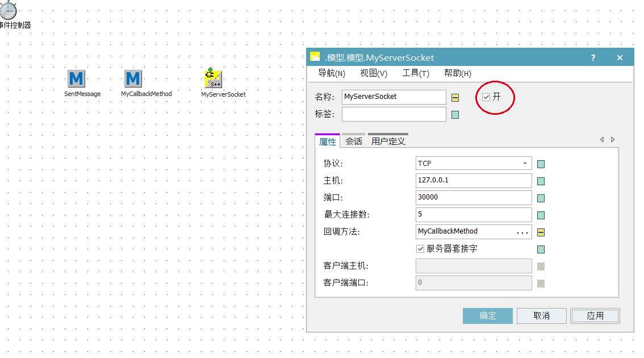
Task: Click green indicator square beside 标签 field
Action: point(455,114)
